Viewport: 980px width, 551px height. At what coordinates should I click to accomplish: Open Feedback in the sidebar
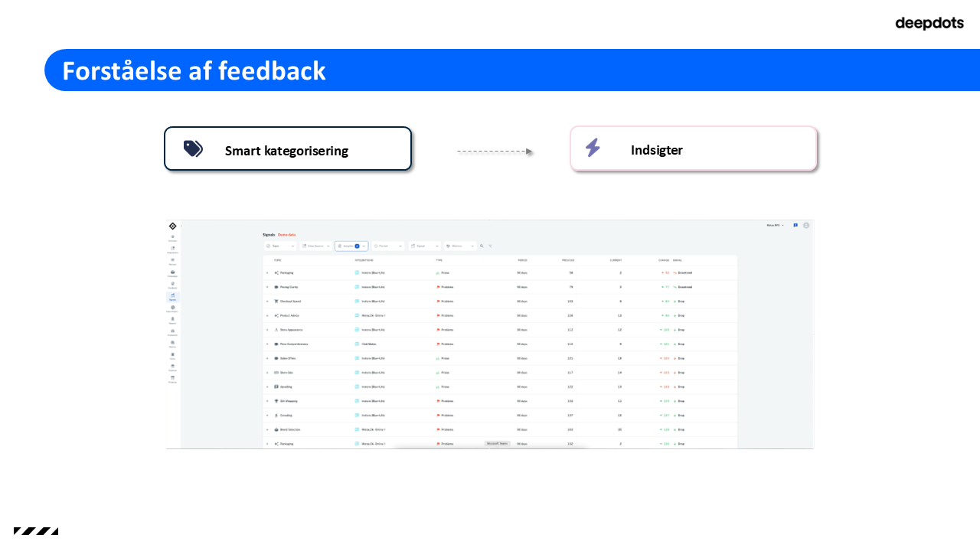(x=172, y=285)
